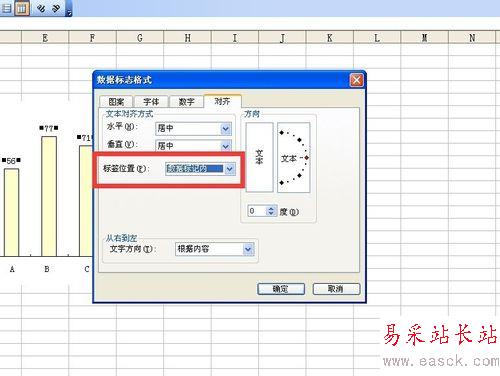Click the 数据标志格式 dialog title bar
This screenshot has width=500, height=376.
click(x=221, y=80)
